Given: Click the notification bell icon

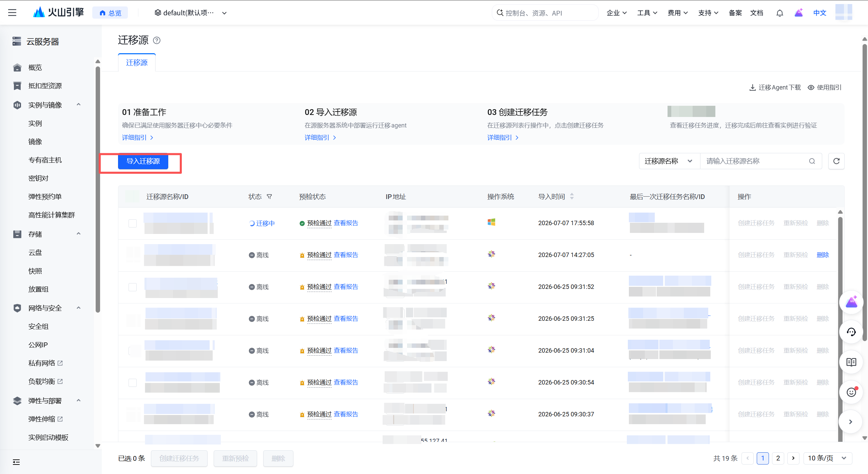Looking at the screenshot, I should pos(779,13).
